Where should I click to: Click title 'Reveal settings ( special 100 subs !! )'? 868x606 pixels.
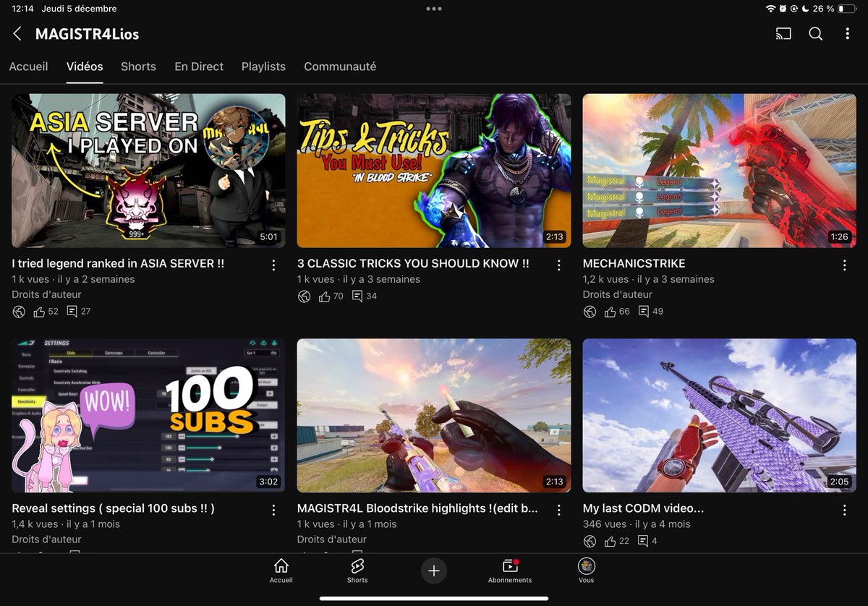[114, 508]
